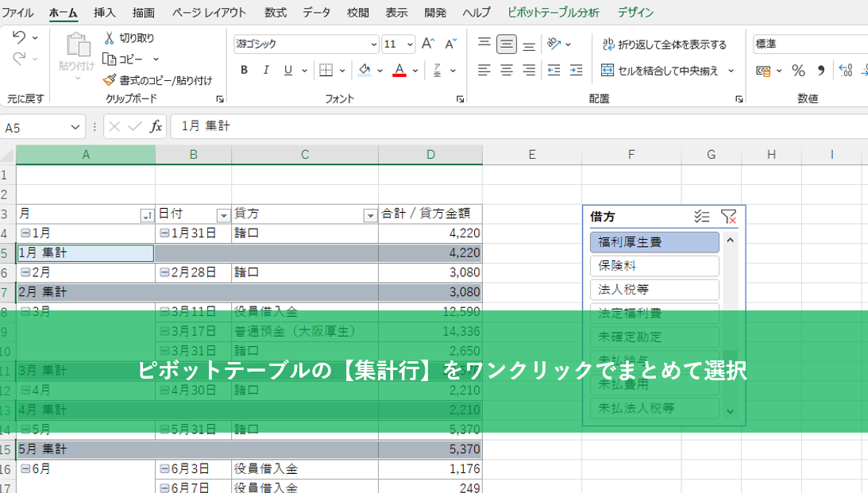868x493 pixels.
Task: Click the Bold formatting icon
Action: pyautogui.click(x=245, y=70)
